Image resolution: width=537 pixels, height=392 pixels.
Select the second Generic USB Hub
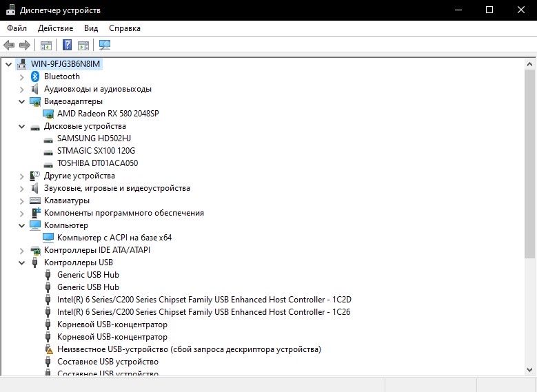88,287
